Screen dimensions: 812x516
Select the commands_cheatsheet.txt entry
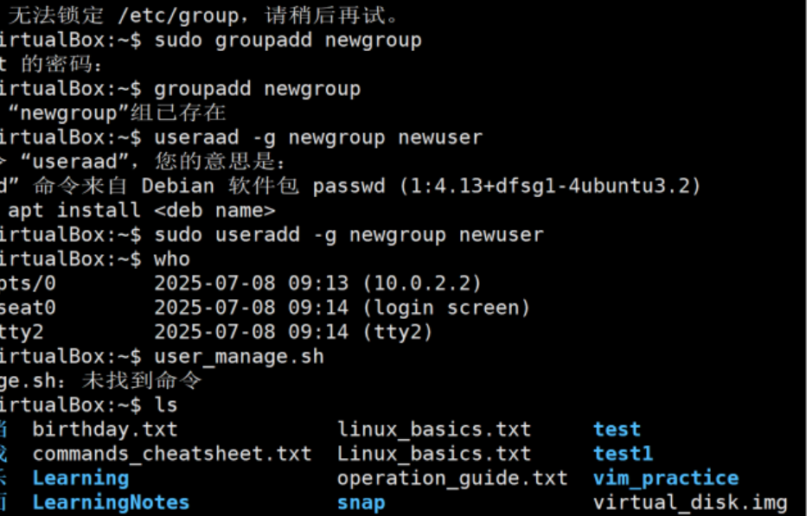[172, 454]
